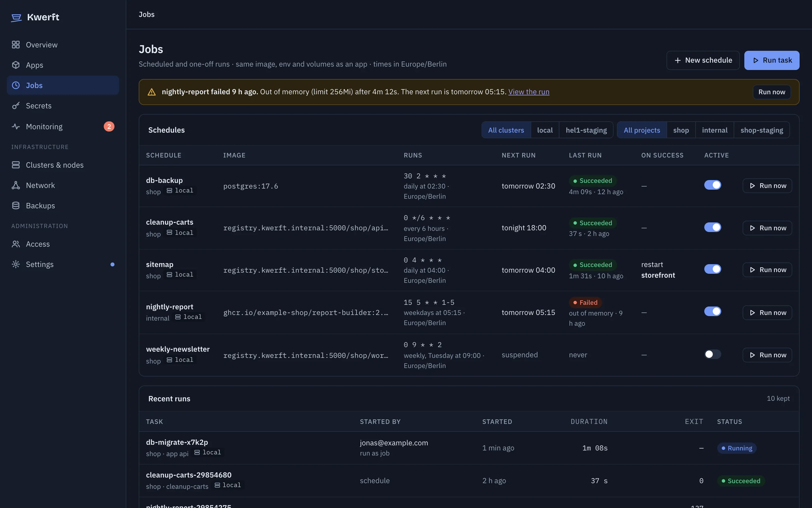This screenshot has width=812, height=508.
Task: Click the Kwerft logo icon
Action: point(16,17)
